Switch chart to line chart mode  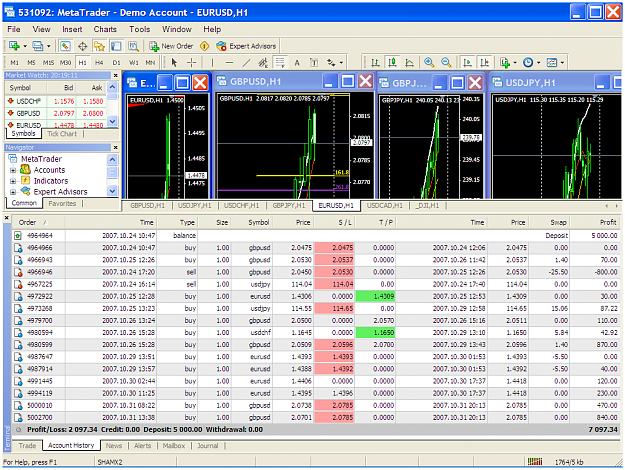[409, 63]
